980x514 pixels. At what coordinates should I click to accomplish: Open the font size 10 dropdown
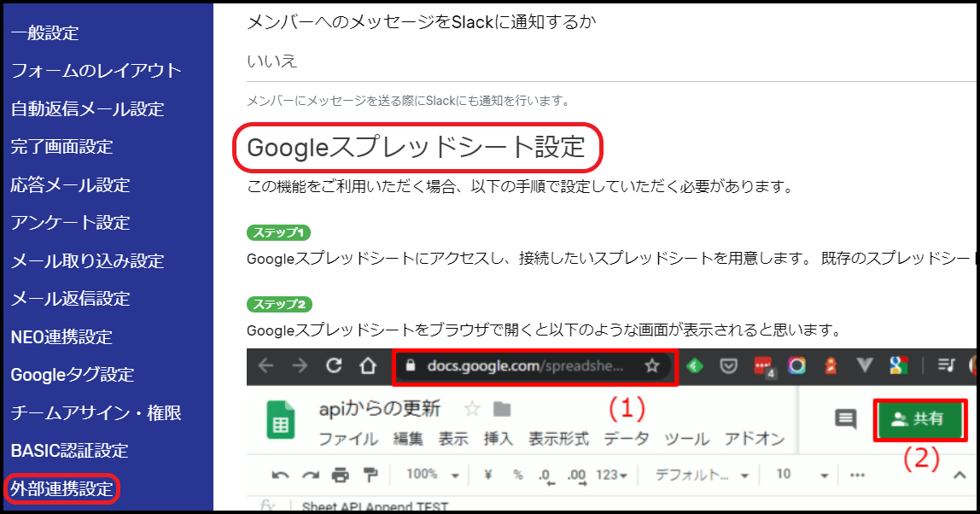coord(802,475)
